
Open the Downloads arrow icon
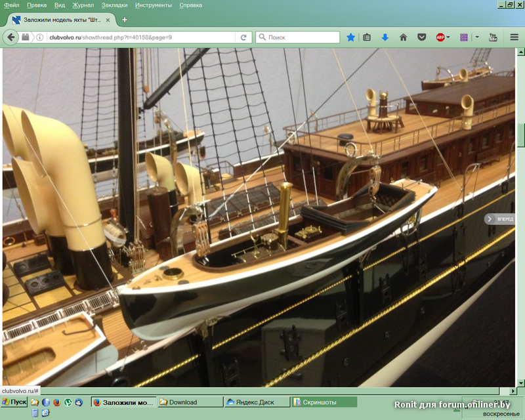[x=385, y=37]
